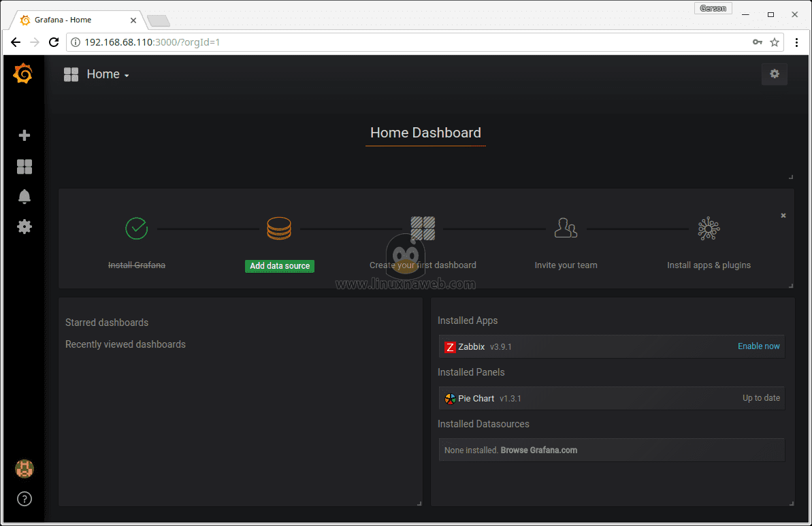Click Recently viewed dashboards heading

click(x=125, y=344)
